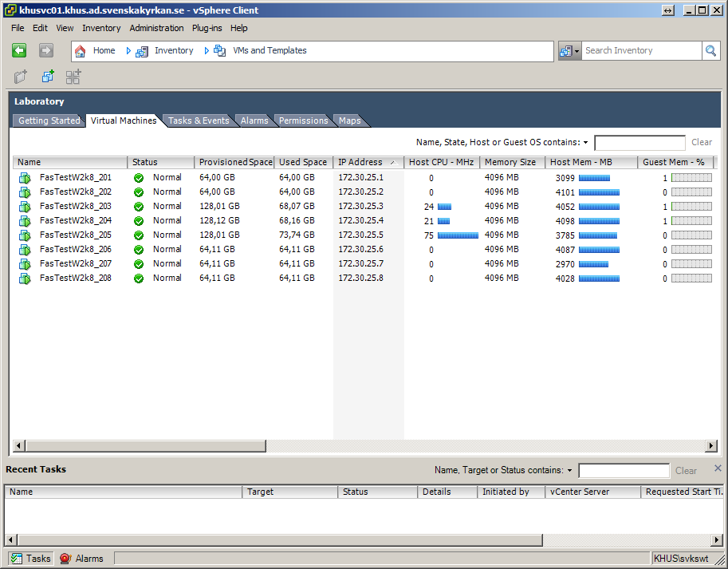Click the vSphere title bar app icon

(x=10, y=10)
